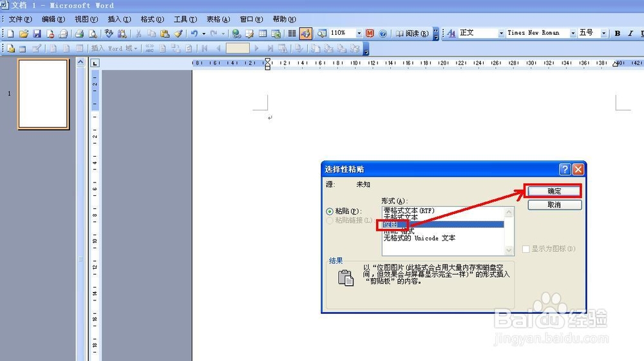This screenshot has height=361, width=644.
Task: Toggle the highlighted Drawing toolbar icon
Action: click(305, 34)
